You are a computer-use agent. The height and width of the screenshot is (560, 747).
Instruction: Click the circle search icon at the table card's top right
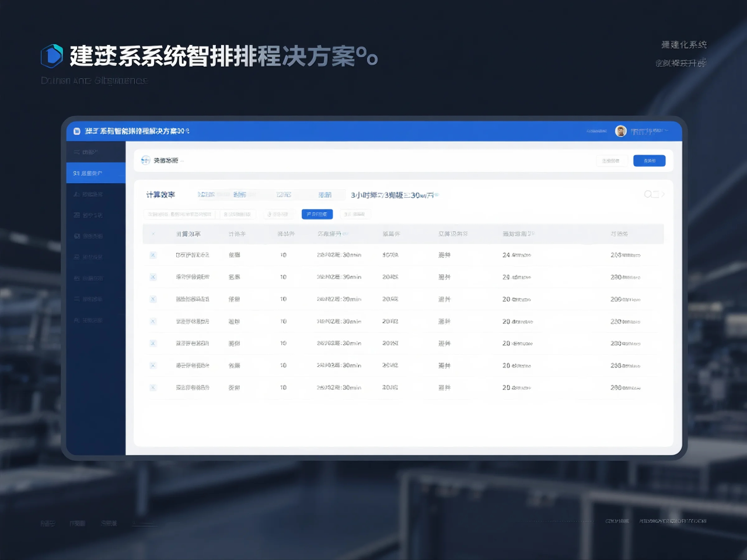648,194
